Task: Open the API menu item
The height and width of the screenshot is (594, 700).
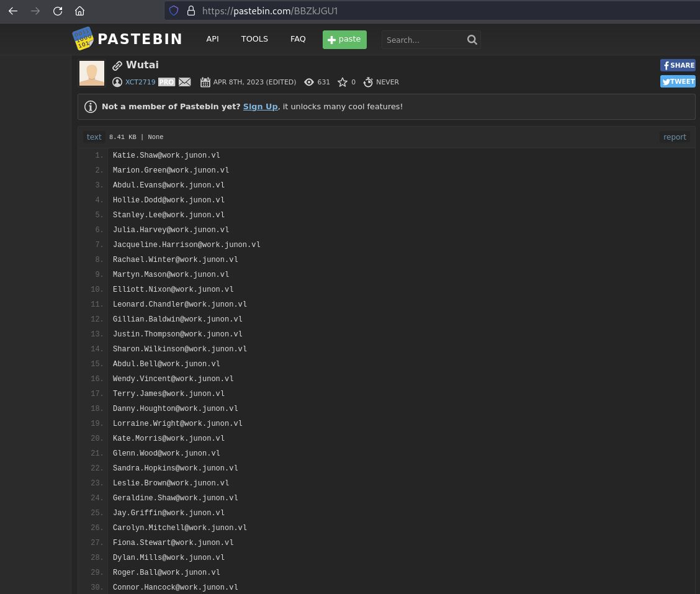Action: click(212, 39)
